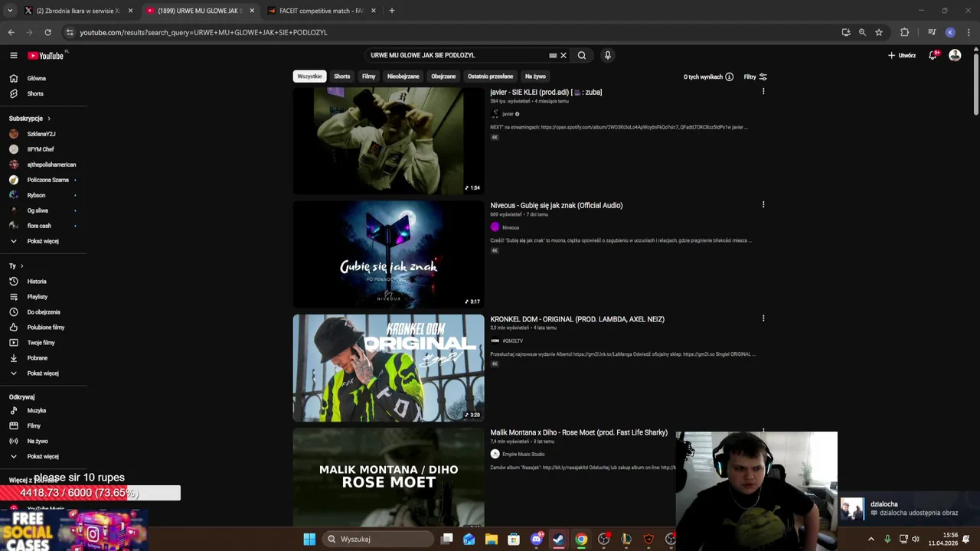Open KRONKEL DOM ORIGINAL video thumbnail

[388, 368]
